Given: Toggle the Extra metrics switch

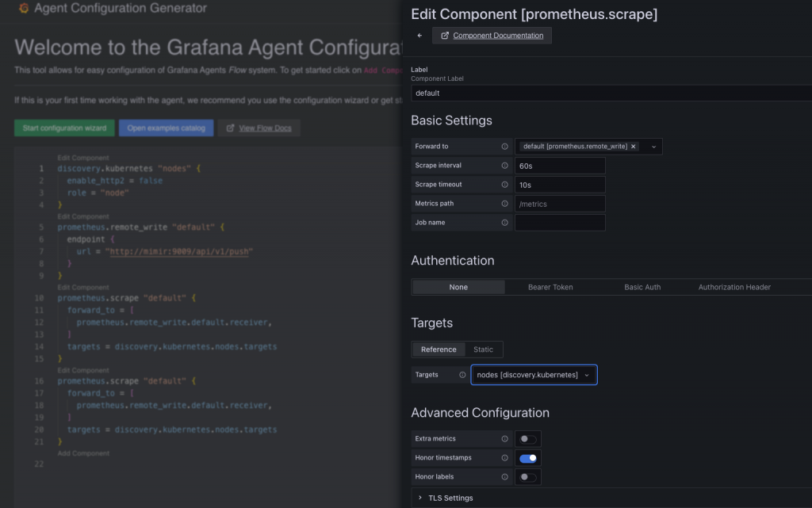Looking at the screenshot, I should pyautogui.click(x=527, y=439).
